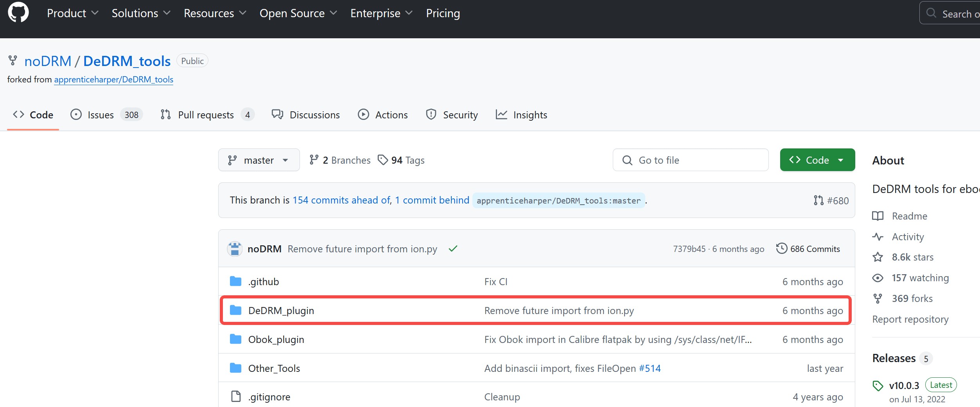The width and height of the screenshot is (980, 407).
Task: Click the fork icon beside 369 forks
Action: point(878,298)
